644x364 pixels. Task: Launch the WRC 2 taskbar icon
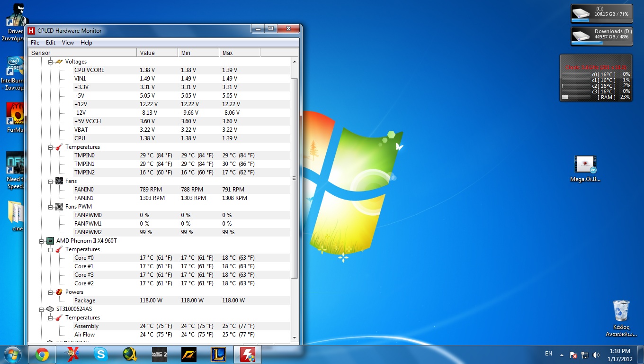[159, 354]
